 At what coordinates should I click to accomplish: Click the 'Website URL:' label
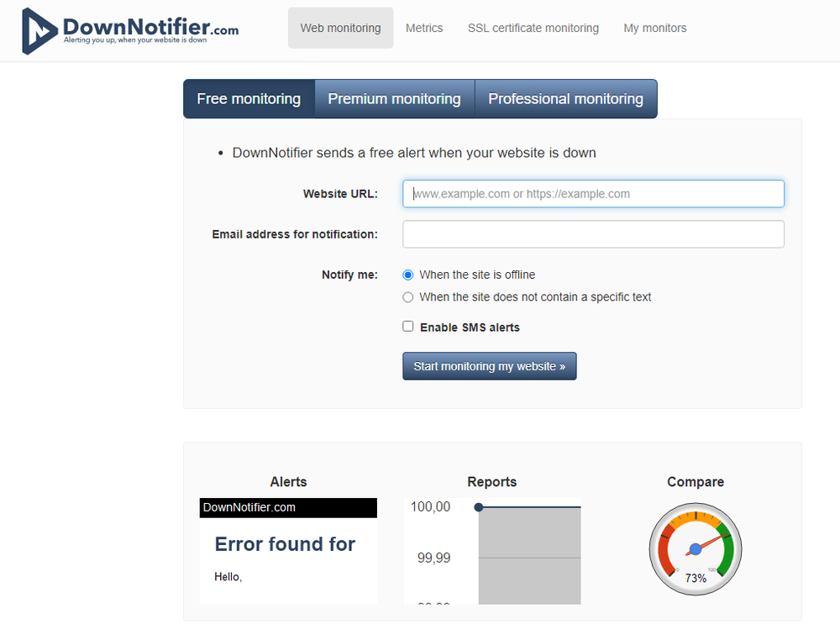click(340, 194)
